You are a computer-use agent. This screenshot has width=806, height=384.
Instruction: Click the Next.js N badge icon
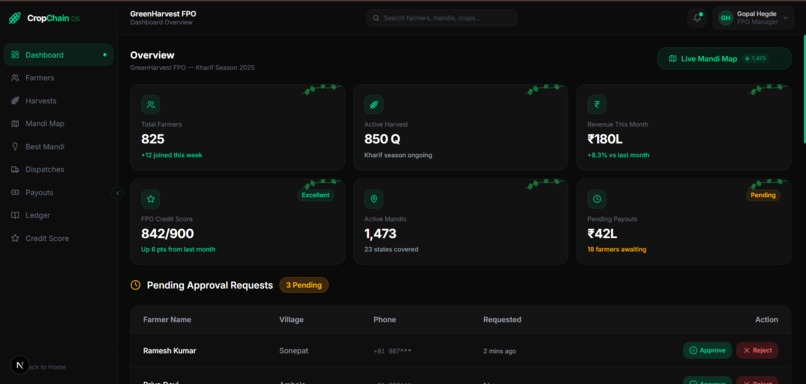click(20, 365)
